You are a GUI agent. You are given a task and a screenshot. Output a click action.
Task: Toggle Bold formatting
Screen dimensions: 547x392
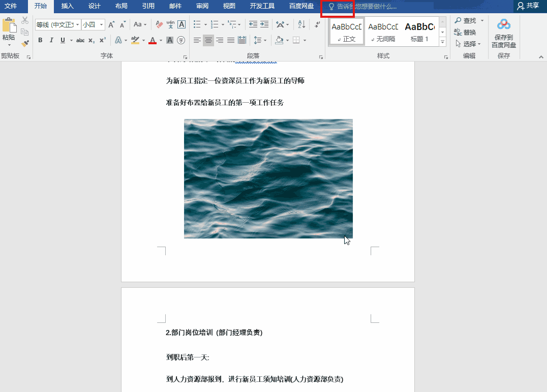pos(40,40)
